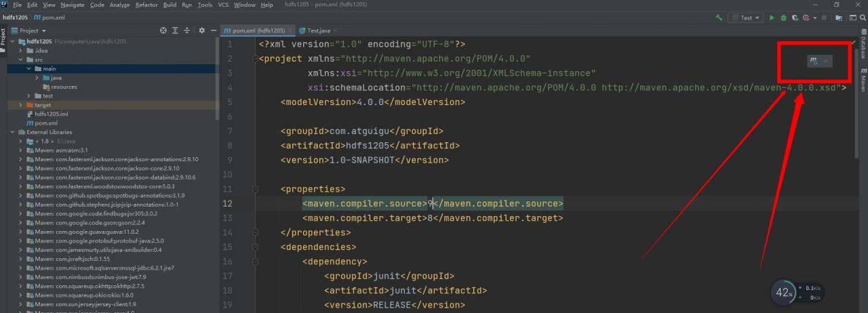Click Collapse All icon in Project panel header

point(186,30)
